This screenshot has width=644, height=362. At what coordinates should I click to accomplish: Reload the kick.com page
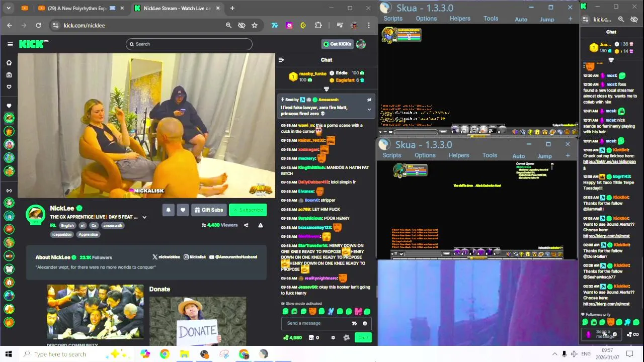[x=38, y=25]
